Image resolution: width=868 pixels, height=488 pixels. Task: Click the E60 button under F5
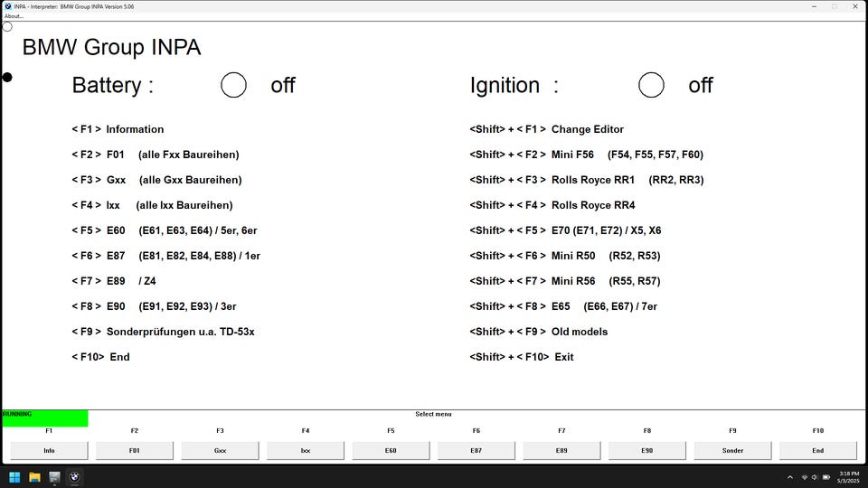(x=391, y=450)
